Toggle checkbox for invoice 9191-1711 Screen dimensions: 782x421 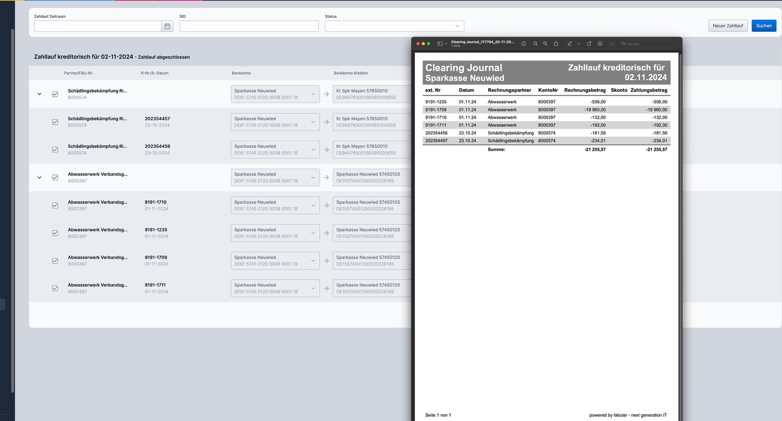55,288
